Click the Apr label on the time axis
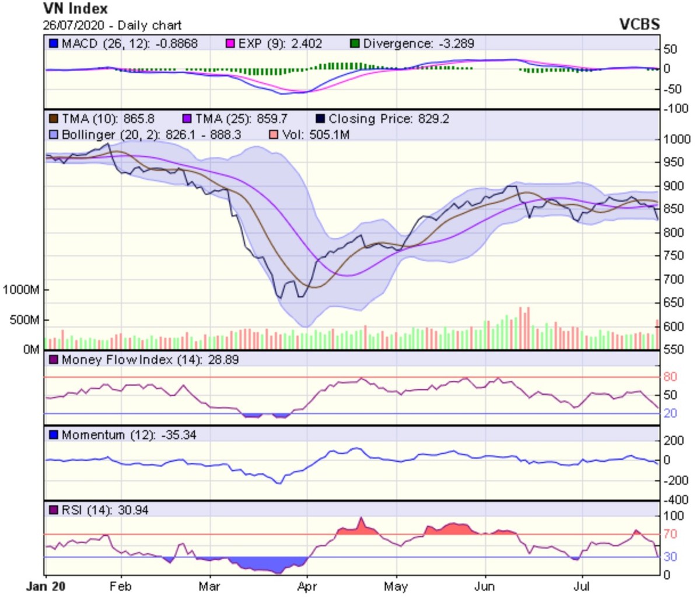Screen dimensions: 700x597 click(307, 587)
